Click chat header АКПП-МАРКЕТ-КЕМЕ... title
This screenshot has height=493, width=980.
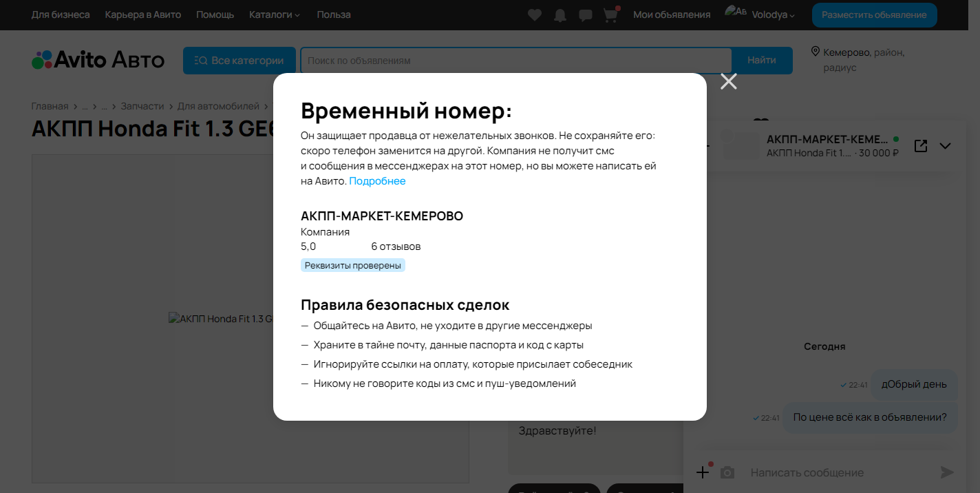(827, 139)
